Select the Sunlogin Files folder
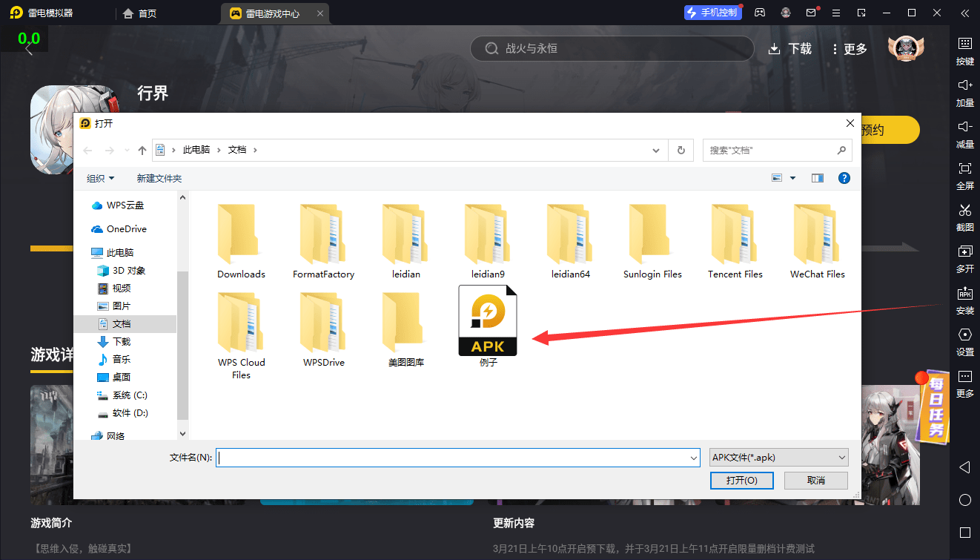Viewport: 980px width, 560px height. [x=652, y=241]
